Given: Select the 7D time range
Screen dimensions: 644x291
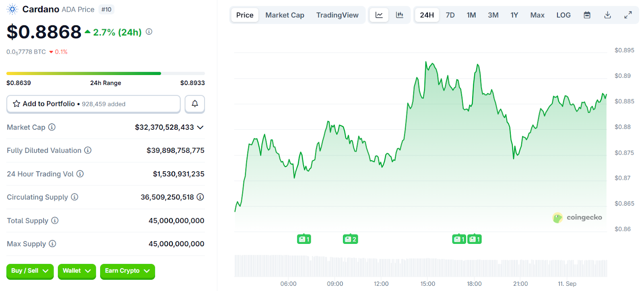Looking at the screenshot, I should [x=450, y=15].
